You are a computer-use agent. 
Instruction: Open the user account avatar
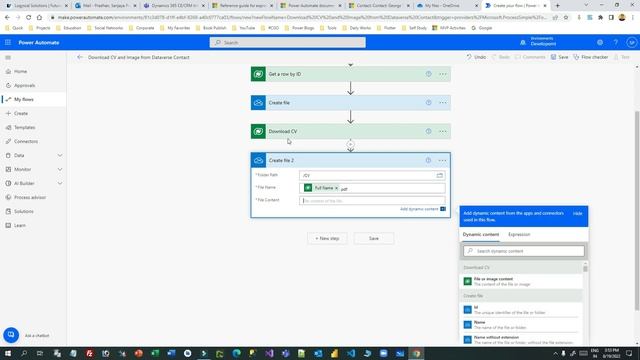tap(631, 42)
